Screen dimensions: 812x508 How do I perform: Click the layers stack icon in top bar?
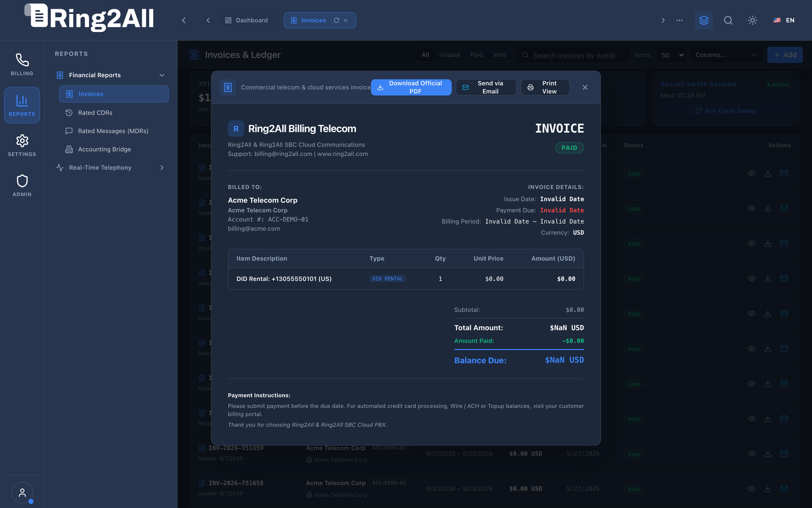[x=704, y=20]
